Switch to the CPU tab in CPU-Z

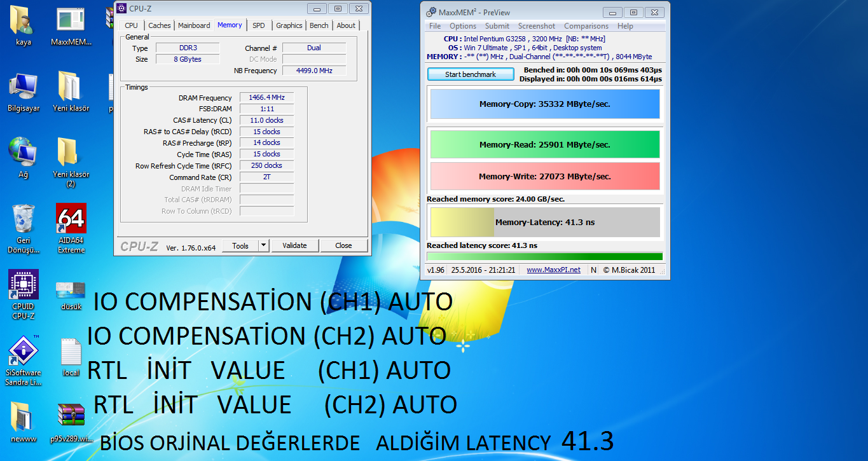click(131, 25)
